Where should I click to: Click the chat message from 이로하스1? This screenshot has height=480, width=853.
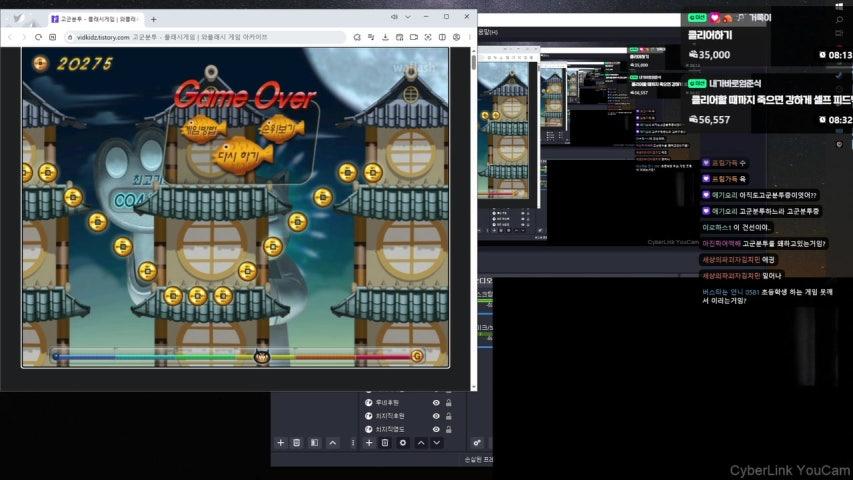pyautogui.click(x=737, y=227)
